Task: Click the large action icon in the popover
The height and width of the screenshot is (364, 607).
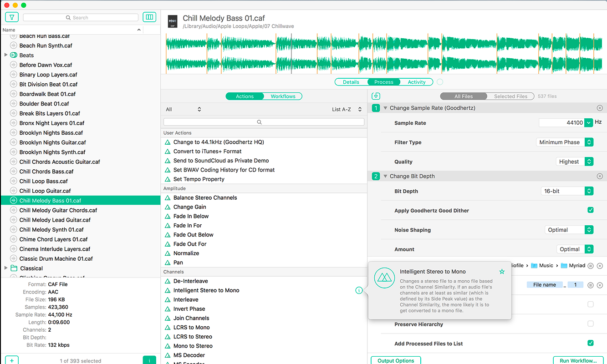Action: pos(384,278)
